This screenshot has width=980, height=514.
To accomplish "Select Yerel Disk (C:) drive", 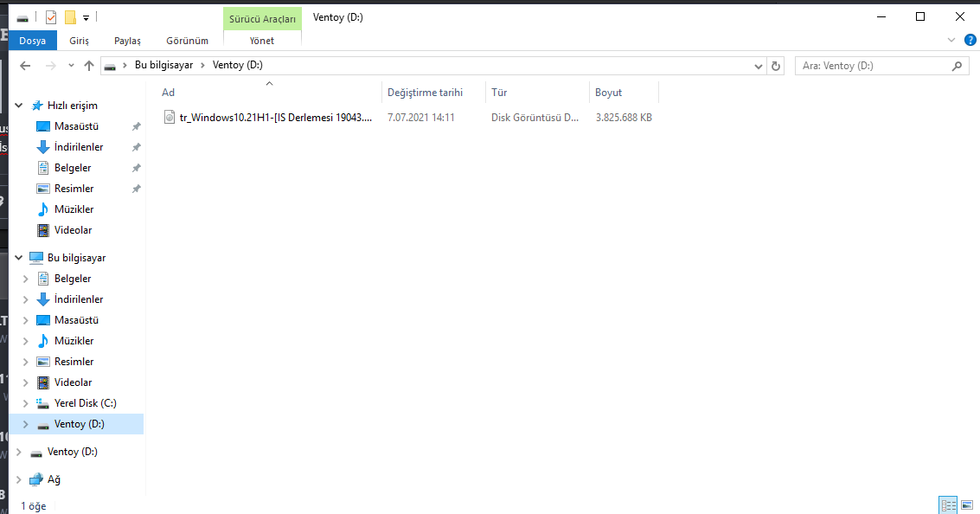I will pos(85,402).
